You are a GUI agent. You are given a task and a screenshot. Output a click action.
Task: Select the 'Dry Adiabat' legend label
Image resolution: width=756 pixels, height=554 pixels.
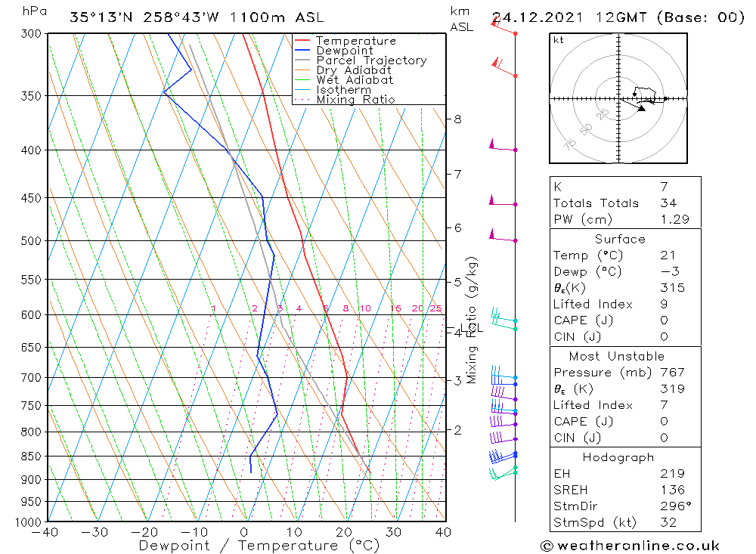[x=354, y=70]
